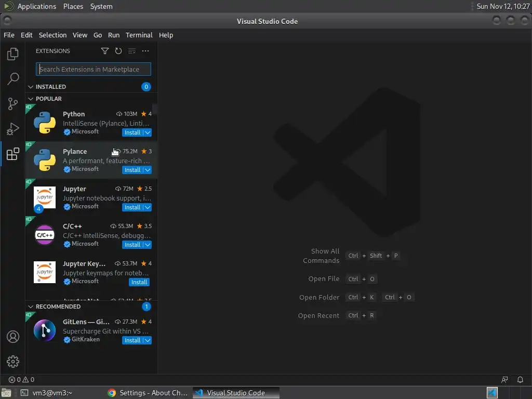
Task: Install the Pylance extension
Action: 132,170
